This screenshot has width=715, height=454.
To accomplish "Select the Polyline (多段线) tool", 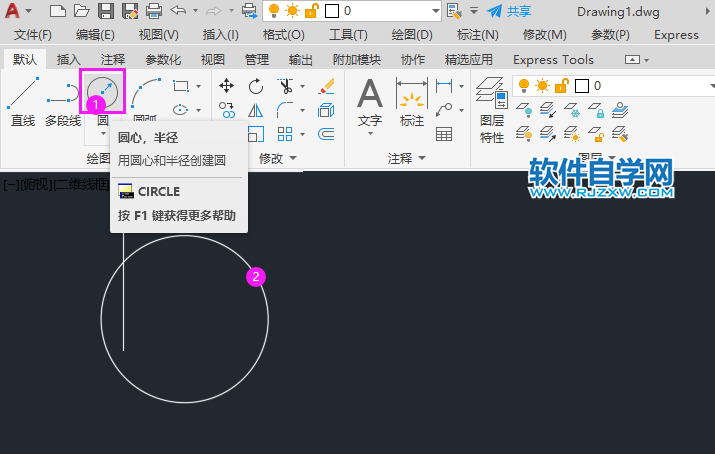I will point(63,101).
